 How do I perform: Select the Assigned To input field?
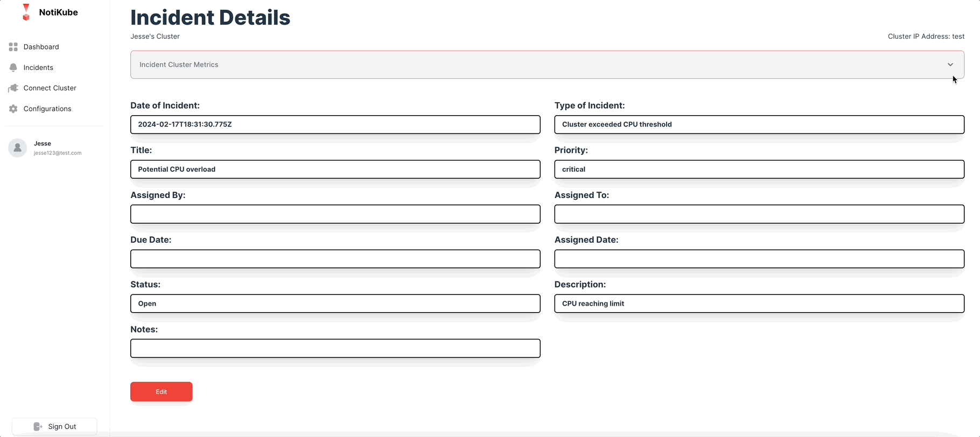click(x=759, y=214)
